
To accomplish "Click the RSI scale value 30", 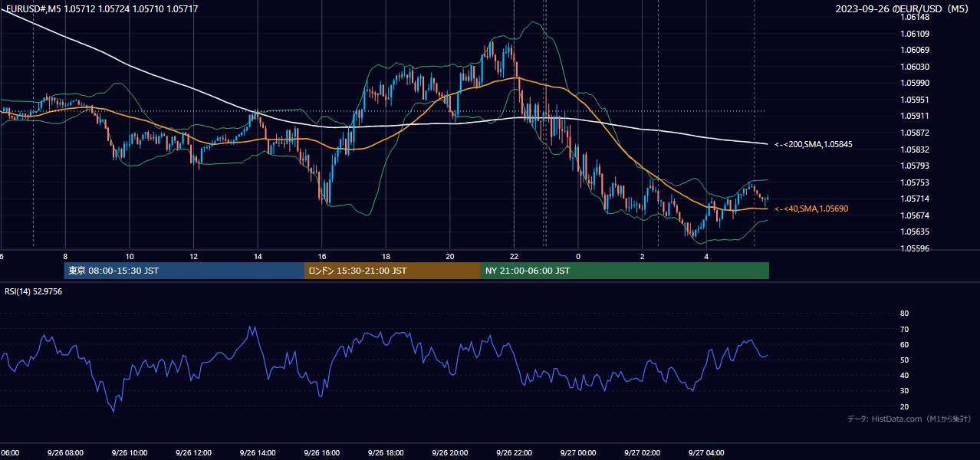I will [x=904, y=390].
